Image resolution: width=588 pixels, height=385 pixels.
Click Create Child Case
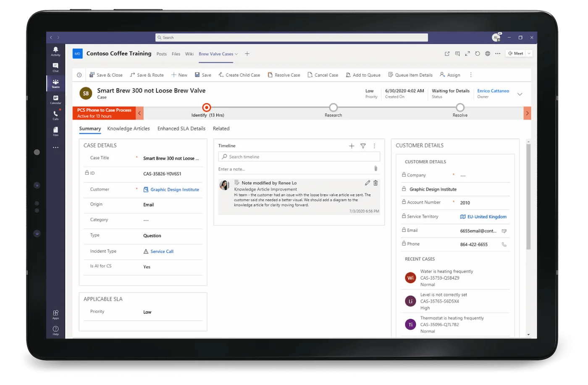[239, 75]
